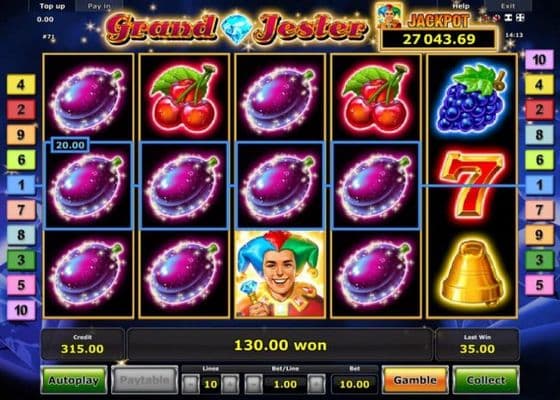
Task: Click the Gamble button
Action: [x=415, y=380]
